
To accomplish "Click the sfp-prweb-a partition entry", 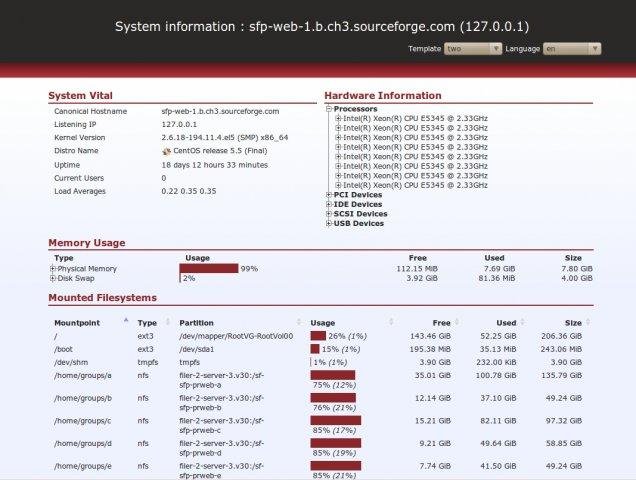I will click(x=221, y=380).
